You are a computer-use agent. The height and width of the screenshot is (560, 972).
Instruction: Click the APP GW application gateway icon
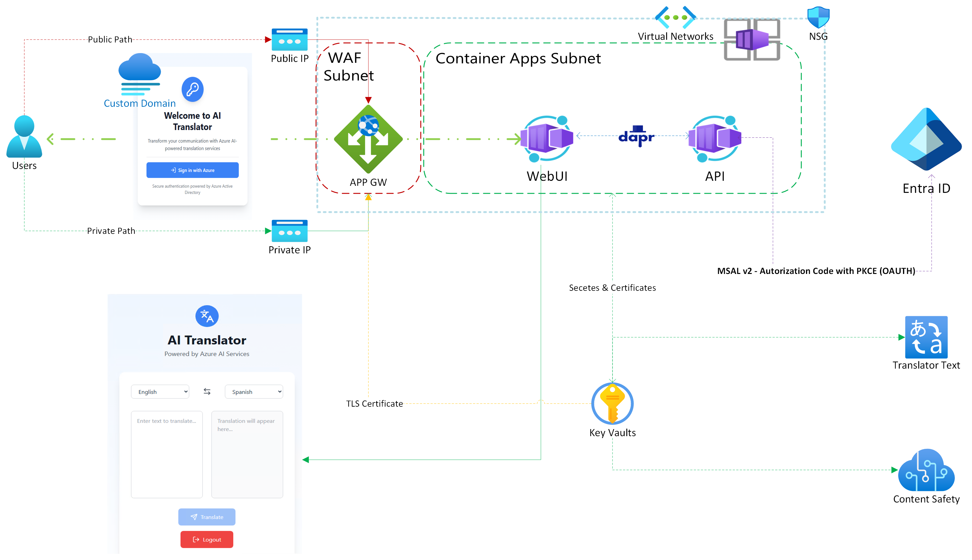pyautogui.click(x=368, y=139)
